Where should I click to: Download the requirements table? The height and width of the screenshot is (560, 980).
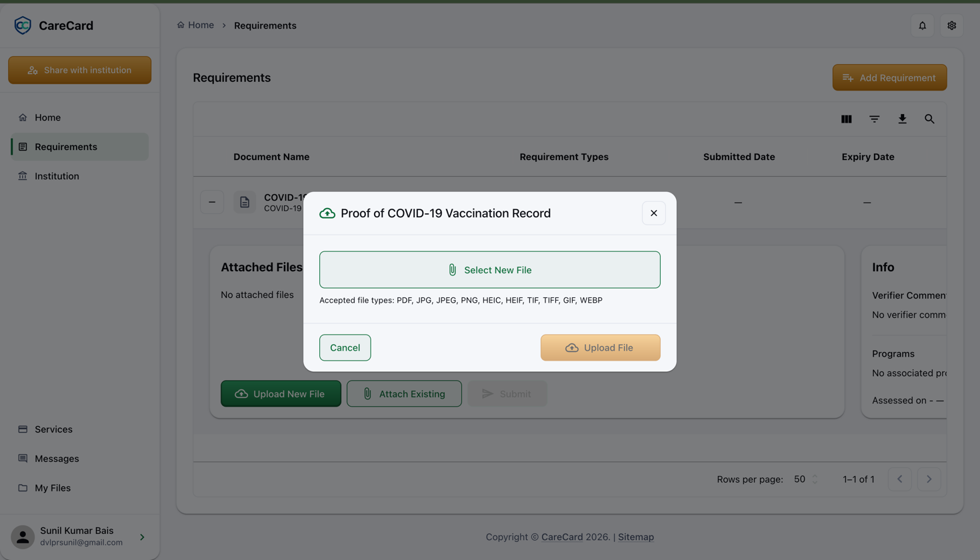point(902,119)
